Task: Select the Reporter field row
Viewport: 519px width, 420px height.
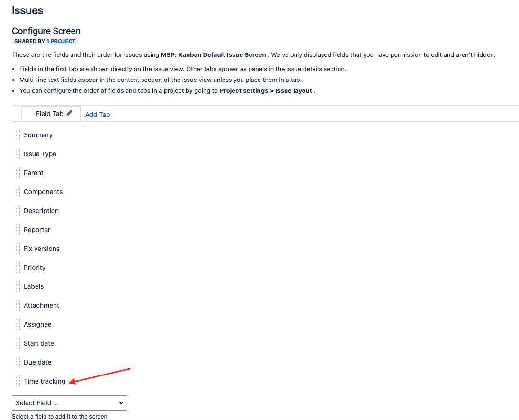Action: (x=36, y=230)
